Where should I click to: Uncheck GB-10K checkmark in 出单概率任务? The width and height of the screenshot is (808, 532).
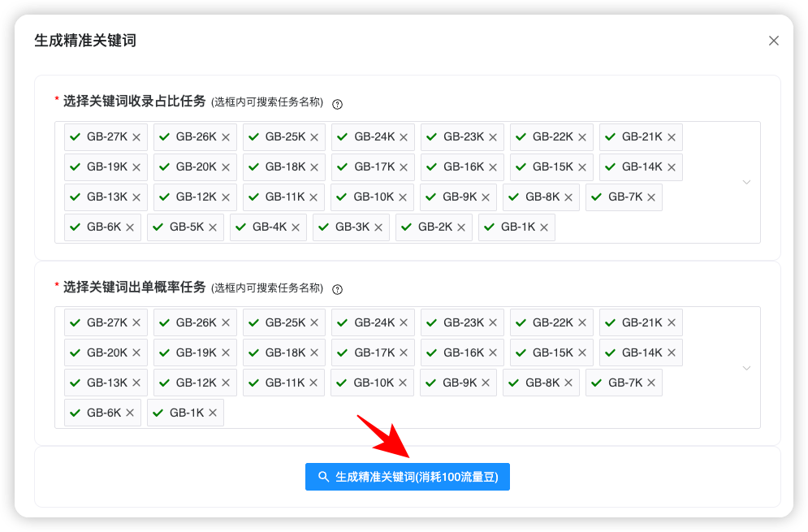(342, 383)
